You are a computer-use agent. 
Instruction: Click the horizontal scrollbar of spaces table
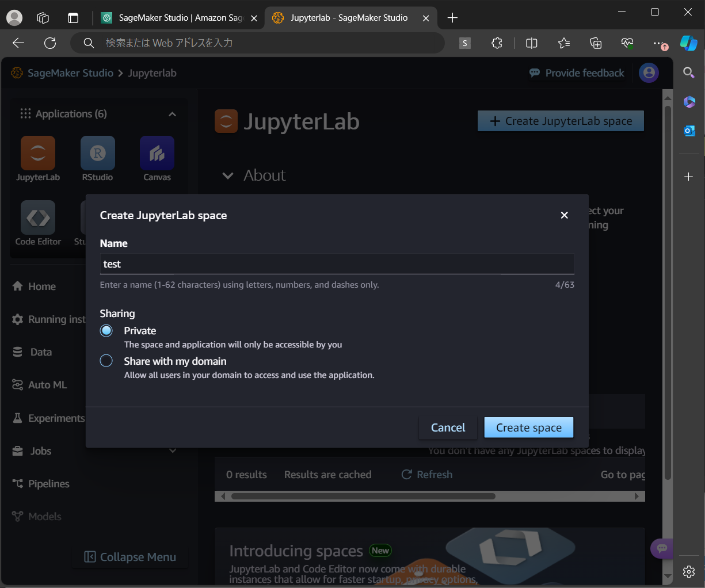coord(363,496)
